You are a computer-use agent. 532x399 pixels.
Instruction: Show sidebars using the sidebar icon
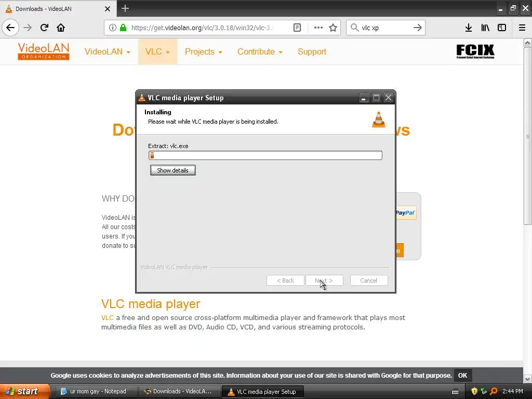point(502,28)
